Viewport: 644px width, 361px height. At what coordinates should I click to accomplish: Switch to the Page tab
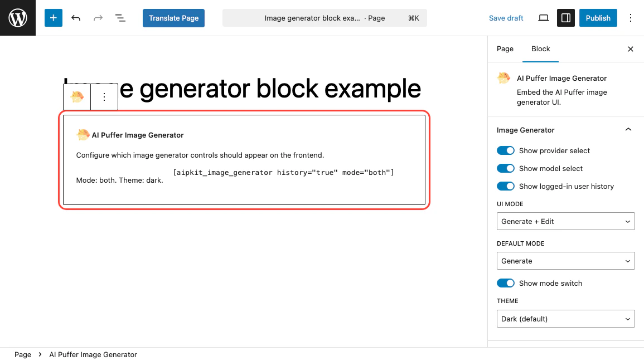505,48
